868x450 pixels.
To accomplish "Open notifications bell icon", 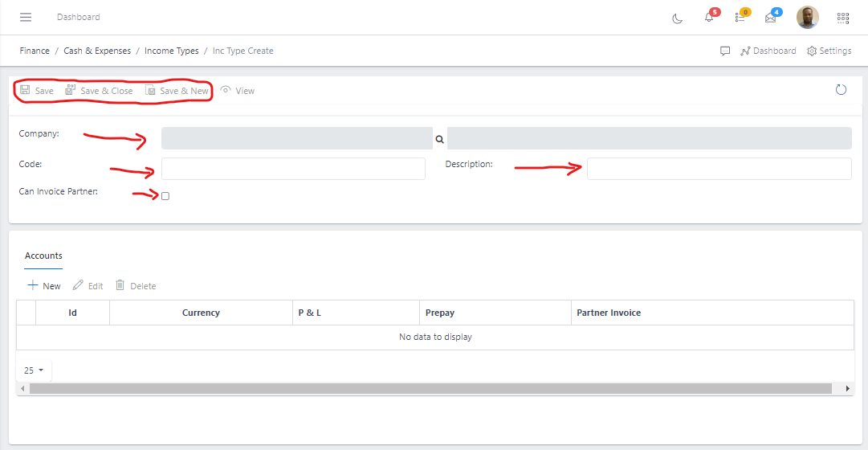I will [x=708, y=18].
